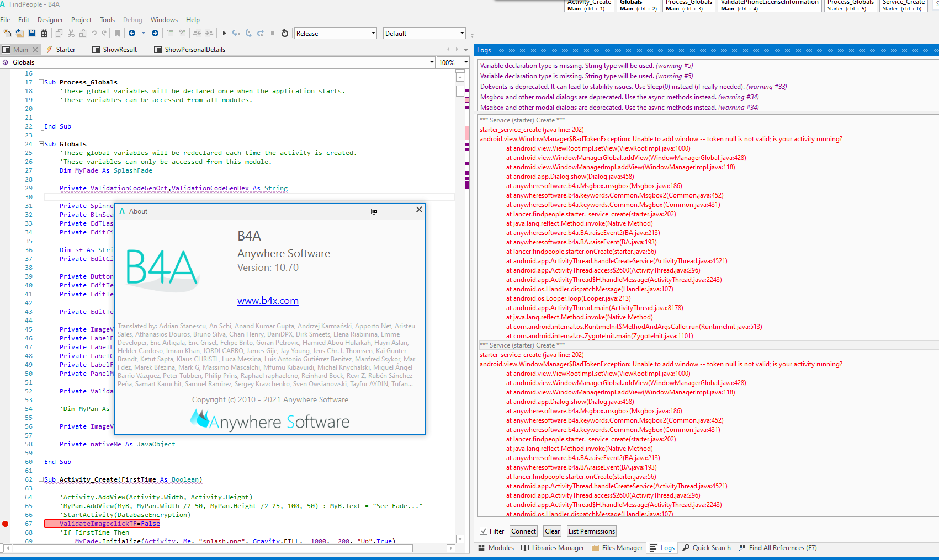Click the Stop debugging square icon

tap(273, 33)
